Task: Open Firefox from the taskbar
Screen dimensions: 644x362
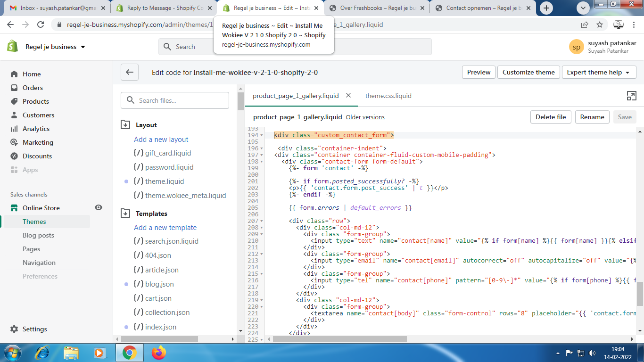Action: 159,352
